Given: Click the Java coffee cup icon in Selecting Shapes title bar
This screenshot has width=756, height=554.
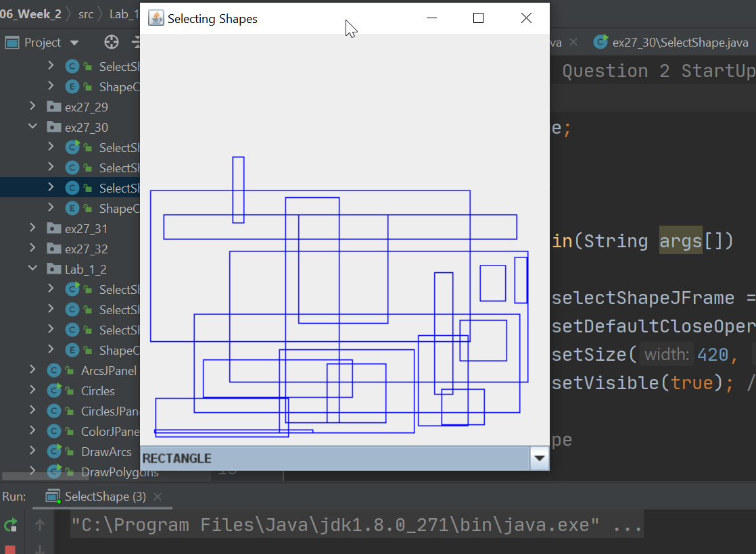Looking at the screenshot, I should 155,18.
